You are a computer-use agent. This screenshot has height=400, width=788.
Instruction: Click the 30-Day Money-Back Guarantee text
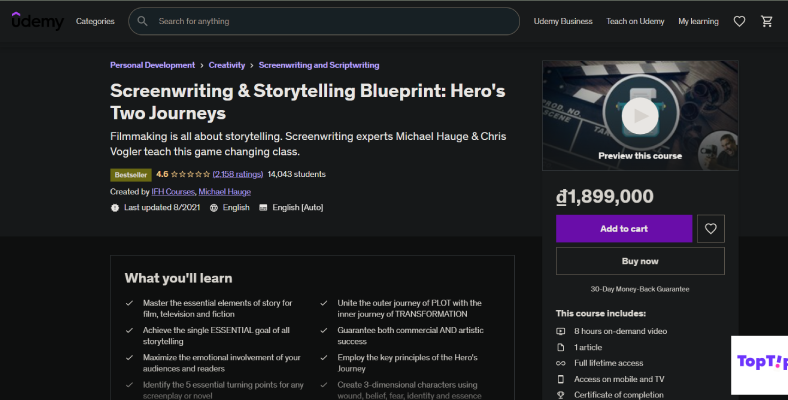640,289
